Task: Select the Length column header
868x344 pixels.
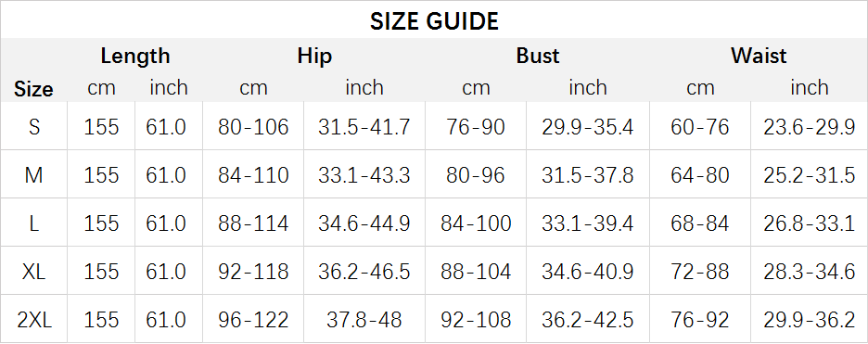Action: [135, 56]
